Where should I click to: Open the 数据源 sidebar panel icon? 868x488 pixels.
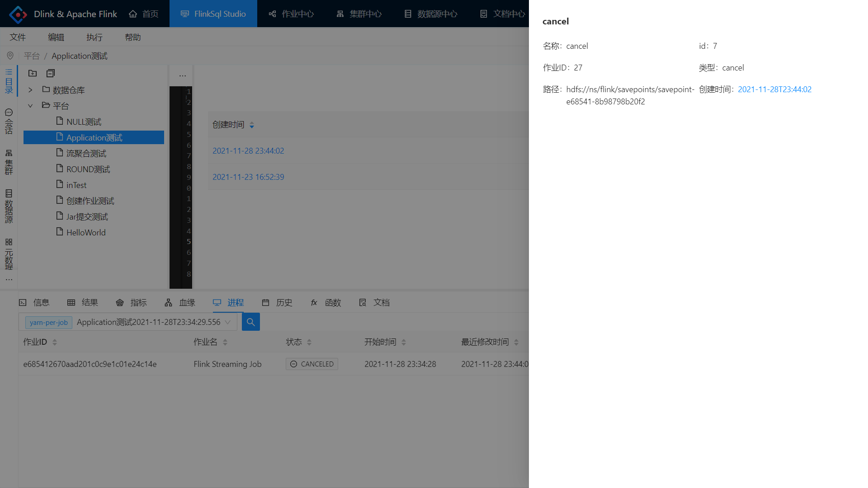[9, 206]
